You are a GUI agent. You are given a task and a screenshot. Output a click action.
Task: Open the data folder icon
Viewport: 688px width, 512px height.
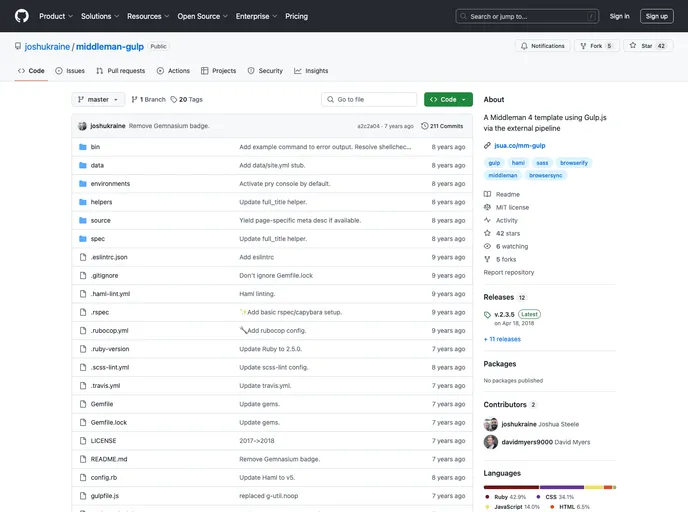(82, 165)
